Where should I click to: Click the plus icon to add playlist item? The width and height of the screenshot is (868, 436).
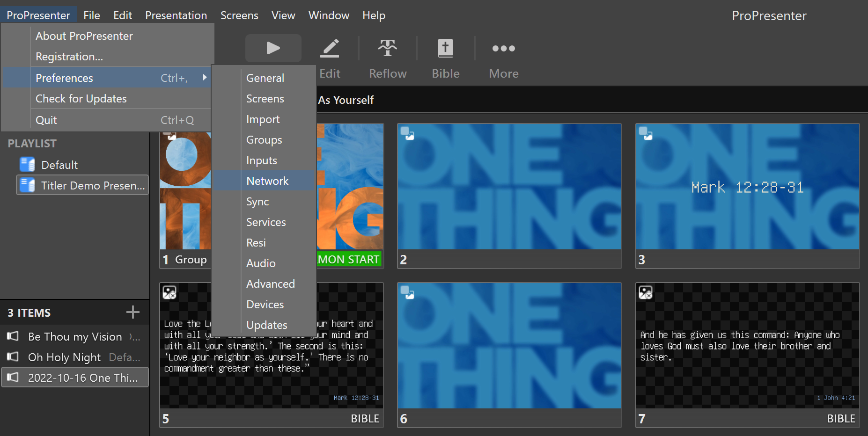[x=132, y=312]
